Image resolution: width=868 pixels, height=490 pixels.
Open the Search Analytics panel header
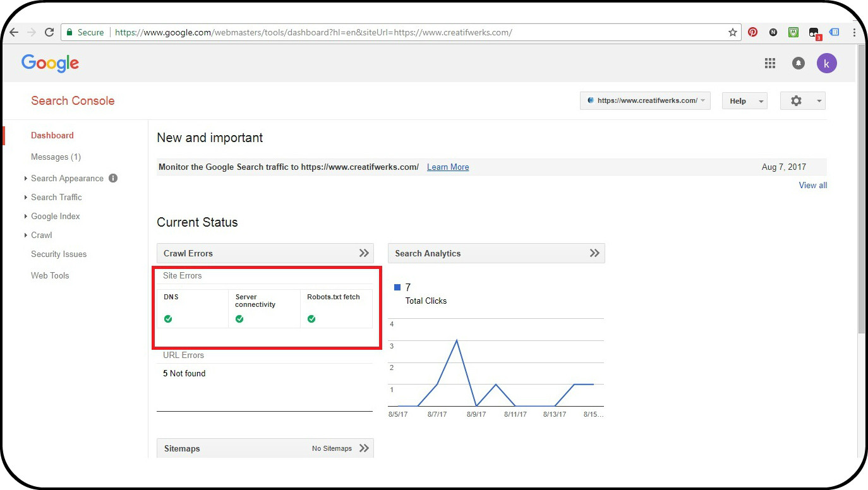pyautogui.click(x=497, y=253)
